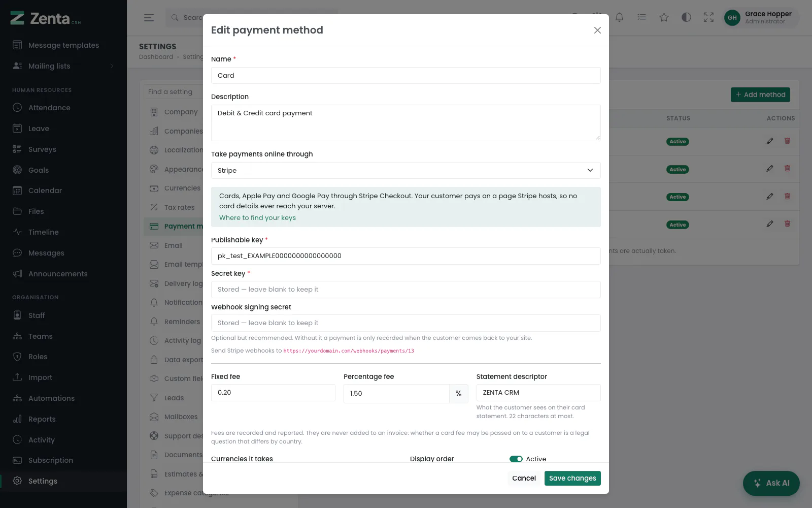812x508 pixels.
Task: Open the Settings gear icon
Action: (x=17, y=481)
